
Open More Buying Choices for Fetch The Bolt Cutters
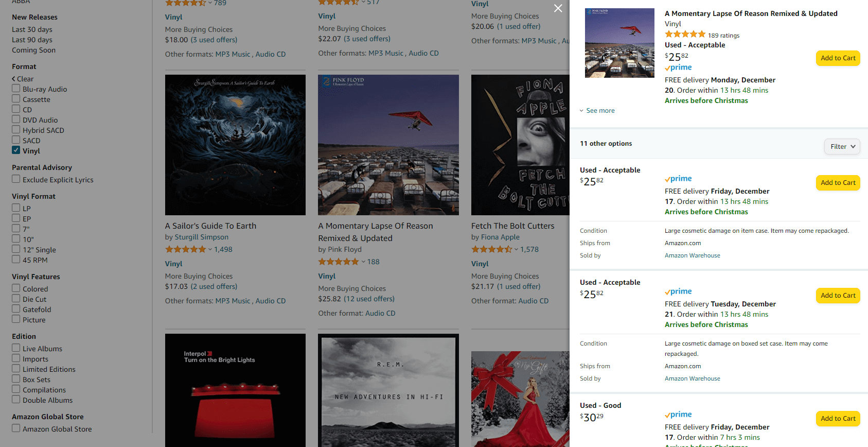(505, 276)
